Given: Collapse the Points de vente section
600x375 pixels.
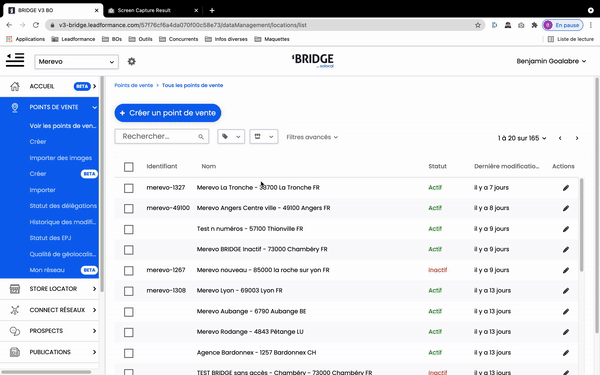Looking at the screenshot, I should tap(95, 108).
